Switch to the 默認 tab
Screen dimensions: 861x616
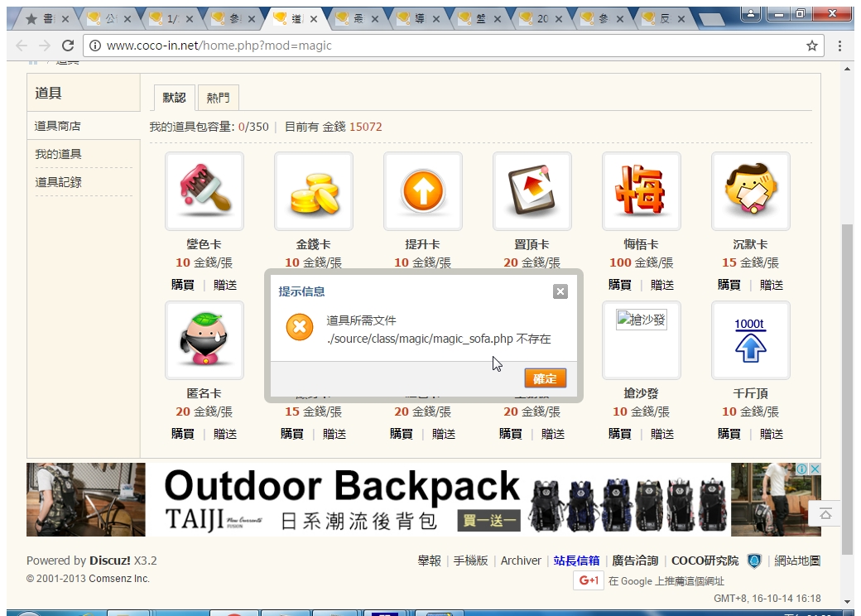tap(174, 98)
